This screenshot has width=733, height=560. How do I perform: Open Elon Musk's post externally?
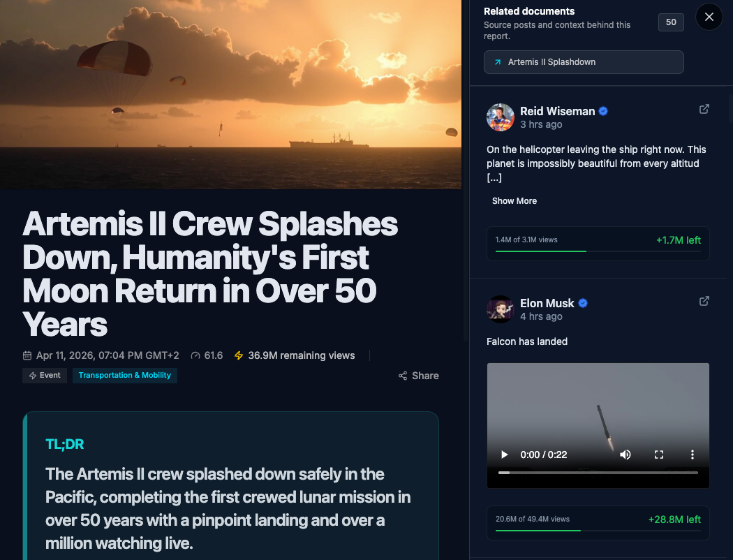(x=704, y=301)
